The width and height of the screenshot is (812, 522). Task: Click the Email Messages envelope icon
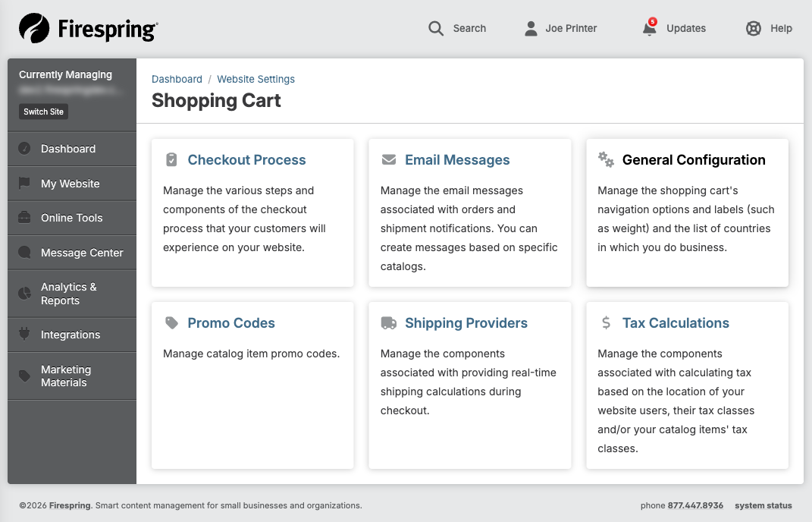coord(389,159)
